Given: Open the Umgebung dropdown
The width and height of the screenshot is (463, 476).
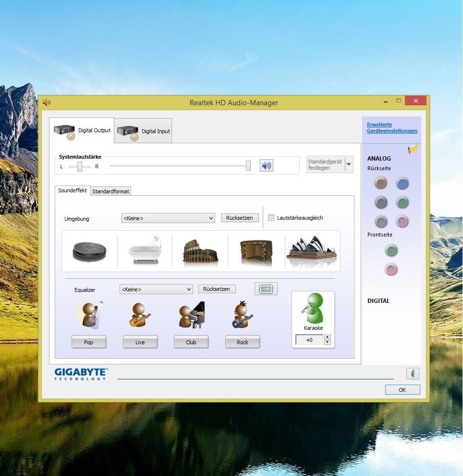Looking at the screenshot, I should 168,218.
